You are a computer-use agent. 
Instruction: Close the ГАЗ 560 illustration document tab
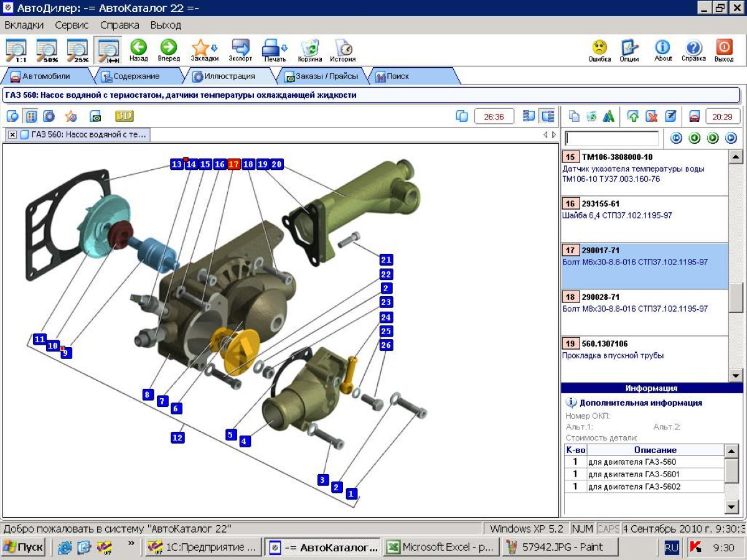point(12,134)
